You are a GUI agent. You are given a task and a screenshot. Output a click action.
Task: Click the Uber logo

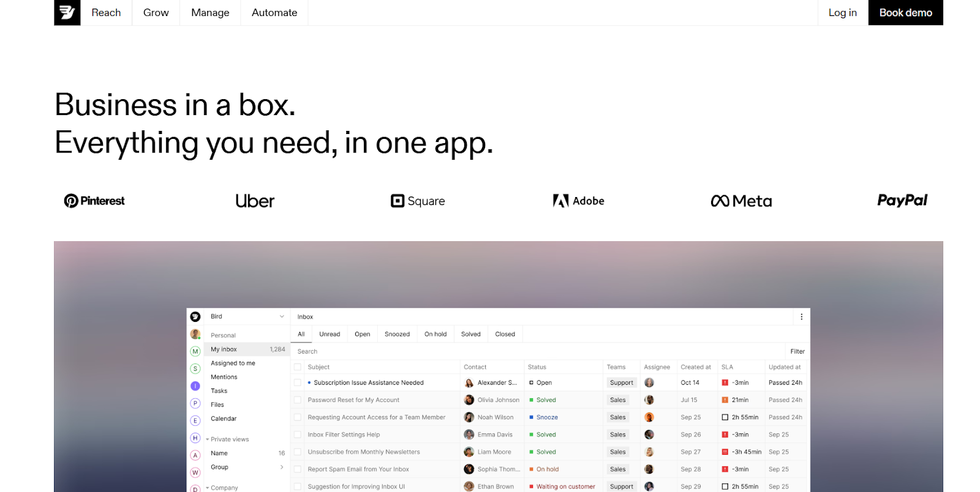pos(255,201)
